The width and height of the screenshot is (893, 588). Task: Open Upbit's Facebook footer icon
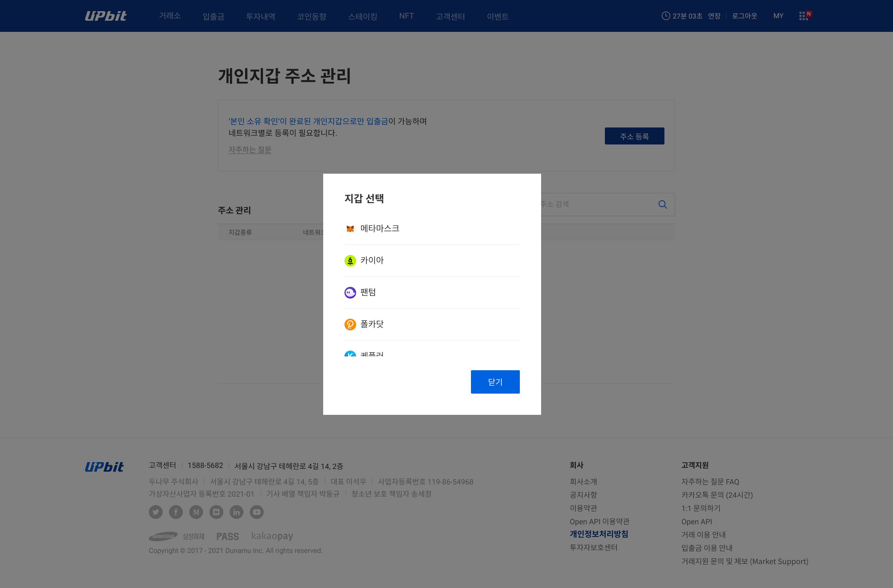176,512
